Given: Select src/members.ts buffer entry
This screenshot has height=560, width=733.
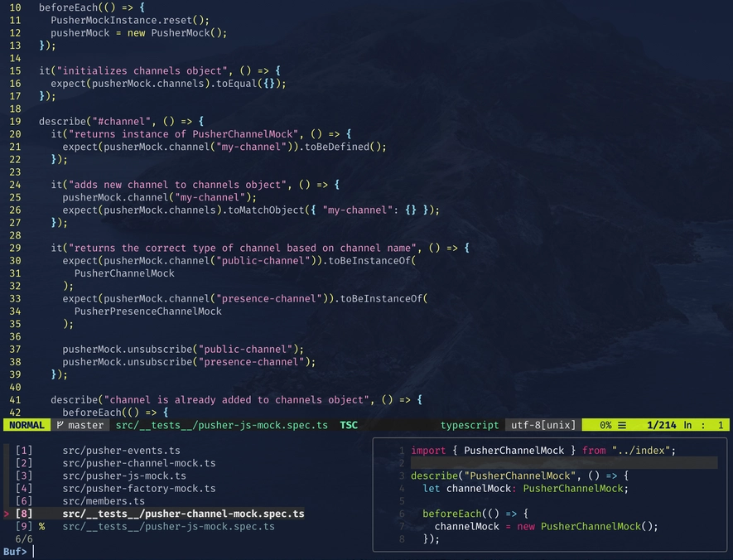Looking at the screenshot, I should (x=103, y=501).
